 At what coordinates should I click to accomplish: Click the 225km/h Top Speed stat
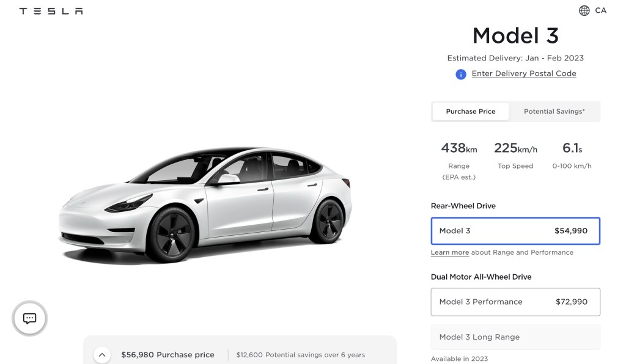pos(515,156)
